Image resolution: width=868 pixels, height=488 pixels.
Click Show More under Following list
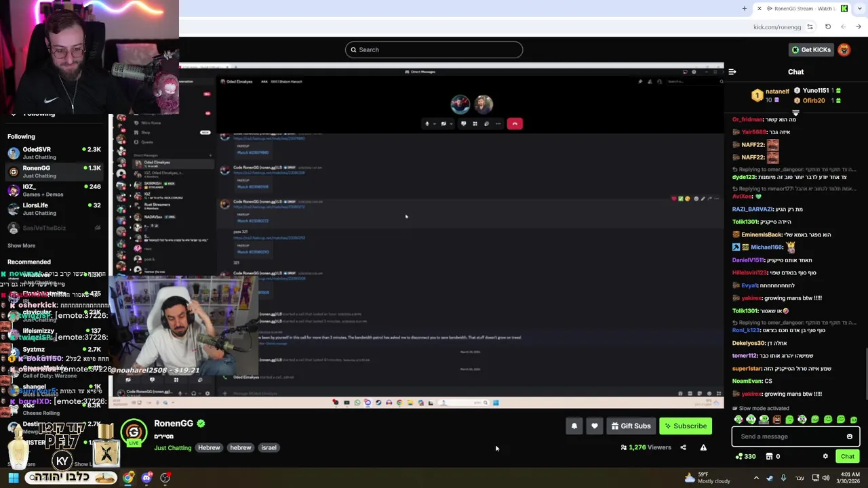[x=21, y=245]
